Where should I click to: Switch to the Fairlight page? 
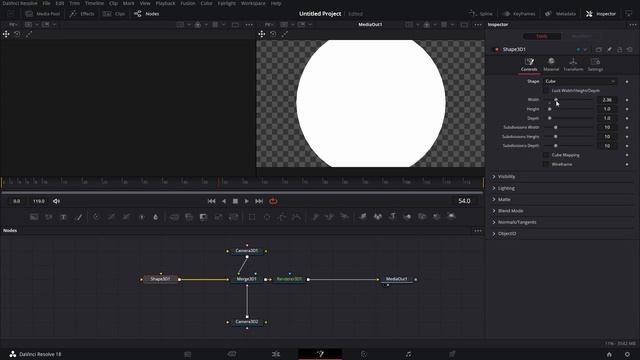[408, 354]
